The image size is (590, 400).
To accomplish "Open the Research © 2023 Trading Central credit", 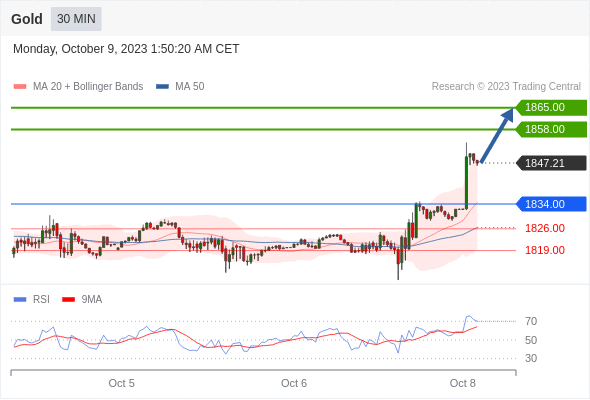I will tap(506, 87).
